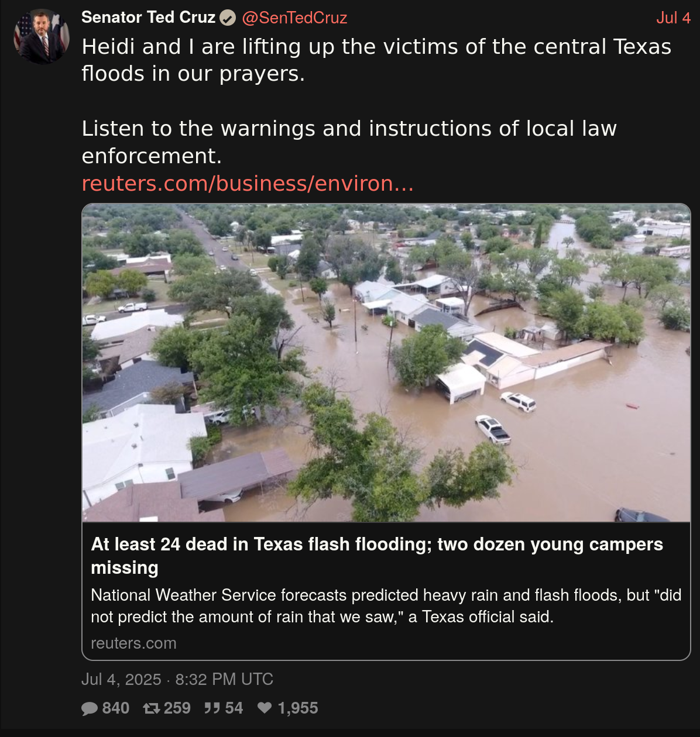
Task: Click the quote marks icon
Action: coord(212,708)
